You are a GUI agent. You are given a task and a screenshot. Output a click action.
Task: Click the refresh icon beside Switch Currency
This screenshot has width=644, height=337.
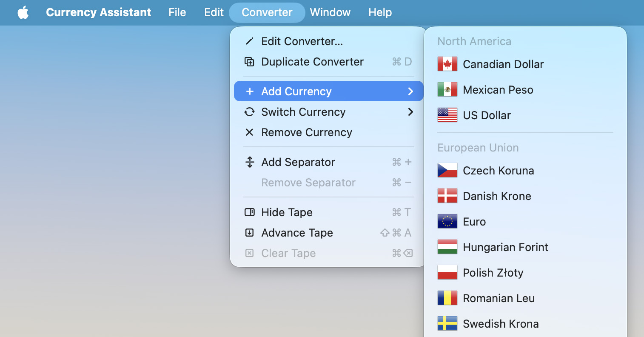(250, 112)
